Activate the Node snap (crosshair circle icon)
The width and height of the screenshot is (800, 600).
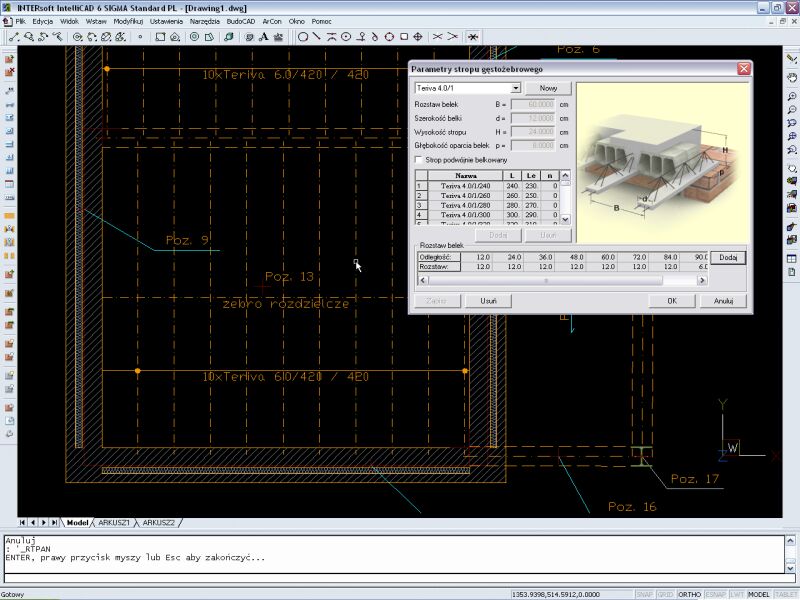(418, 37)
